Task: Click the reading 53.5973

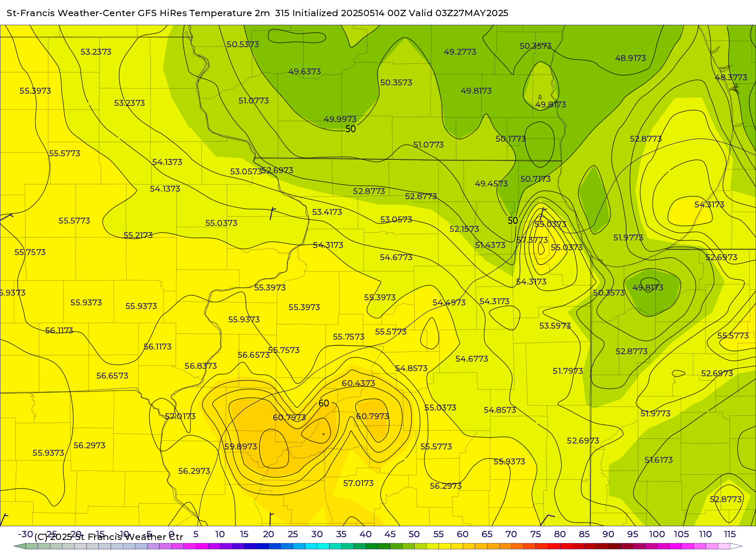Action: (x=555, y=326)
